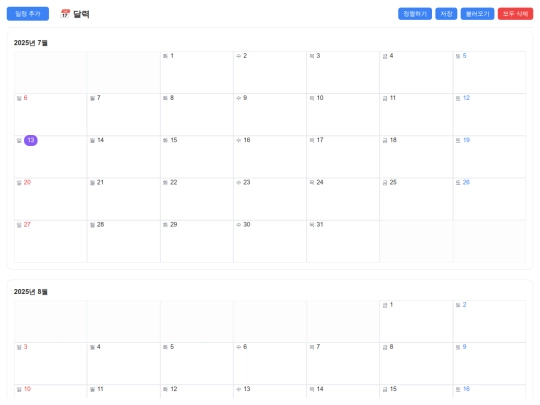Select July 25 Friday date

pos(393,182)
